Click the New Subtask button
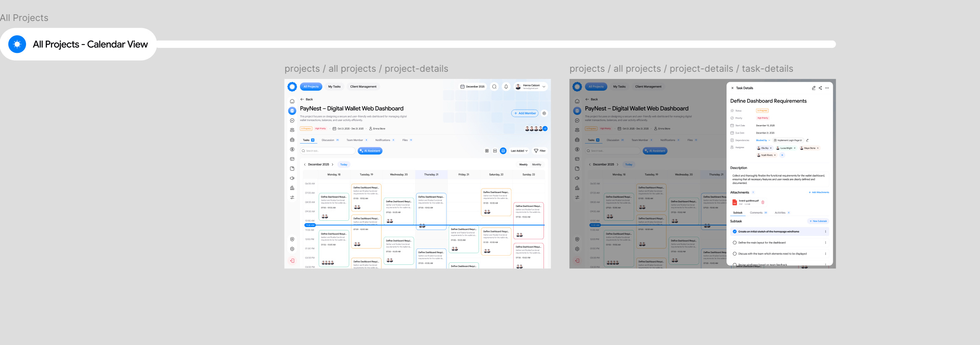Screen dimensions: 980x345 pos(818,221)
